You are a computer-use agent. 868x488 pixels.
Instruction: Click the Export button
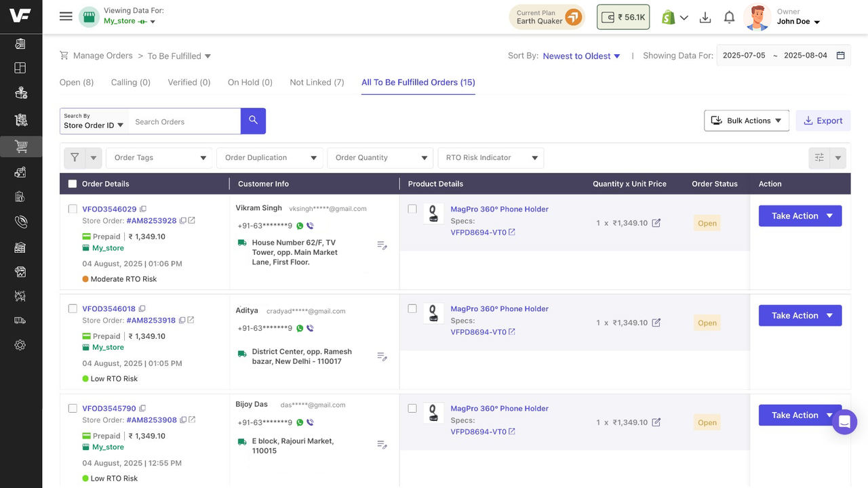823,121
